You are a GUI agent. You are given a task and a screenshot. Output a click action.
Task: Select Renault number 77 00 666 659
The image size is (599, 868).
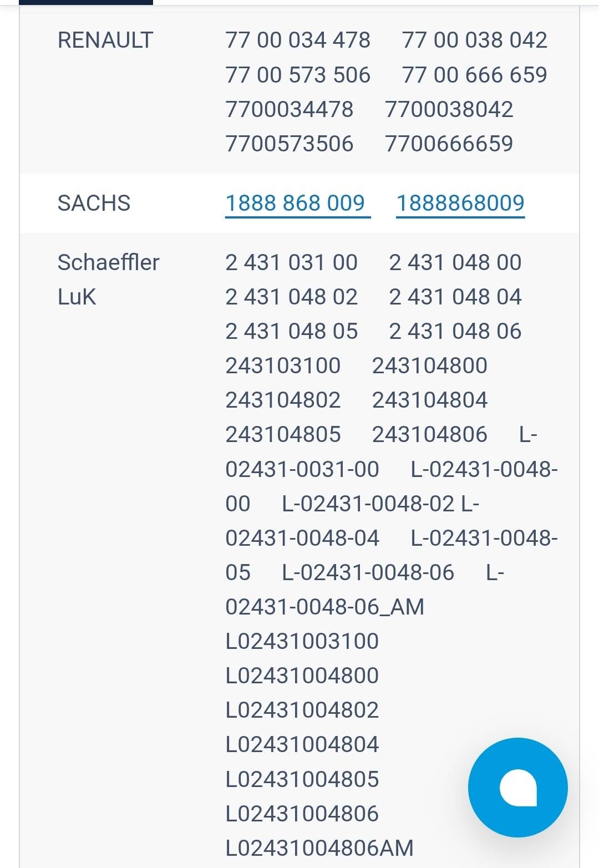click(x=475, y=75)
